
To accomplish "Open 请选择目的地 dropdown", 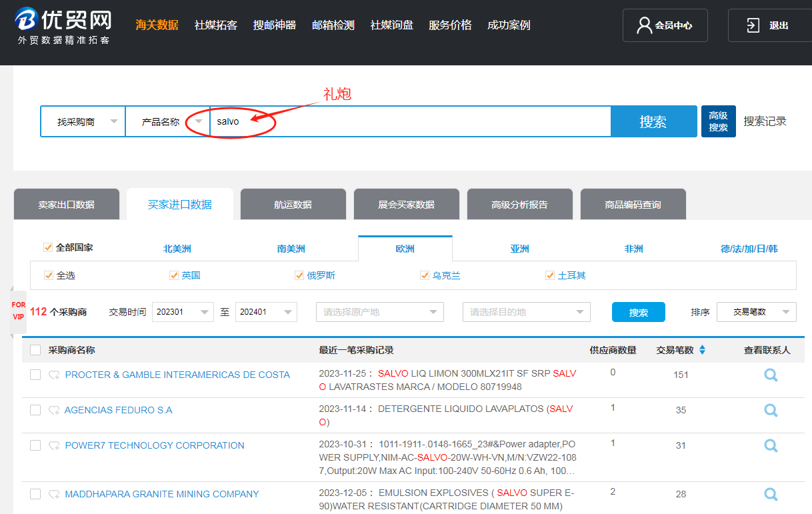I will tap(527, 311).
